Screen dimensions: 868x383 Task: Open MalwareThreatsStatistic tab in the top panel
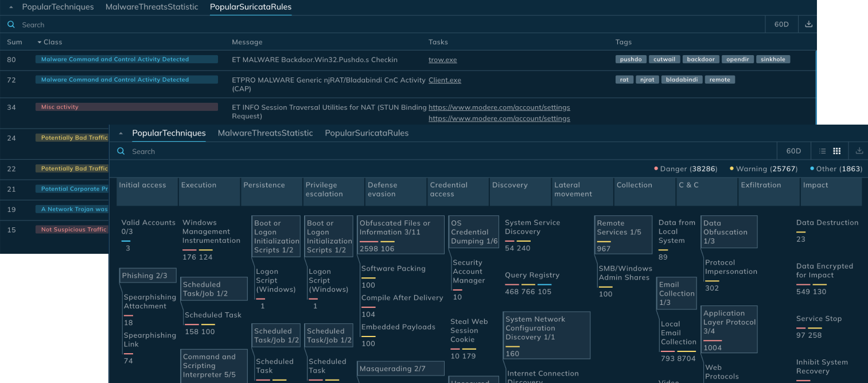tap(151, 7)
